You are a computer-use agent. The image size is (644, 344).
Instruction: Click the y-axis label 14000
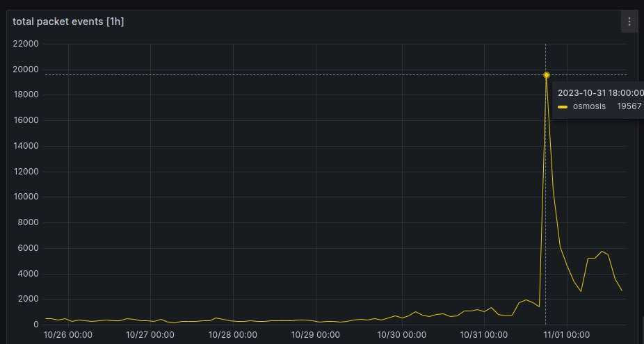[x=26, y=146]
